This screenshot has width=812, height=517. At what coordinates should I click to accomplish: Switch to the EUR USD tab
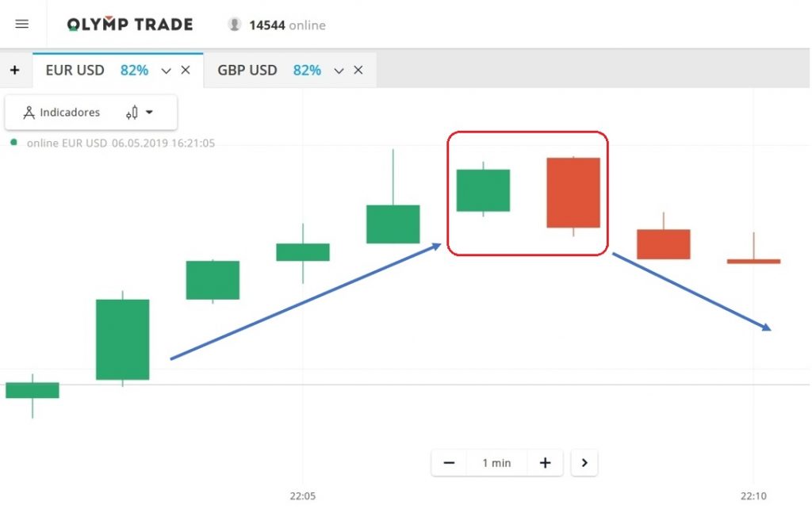[x=75, y=70]
